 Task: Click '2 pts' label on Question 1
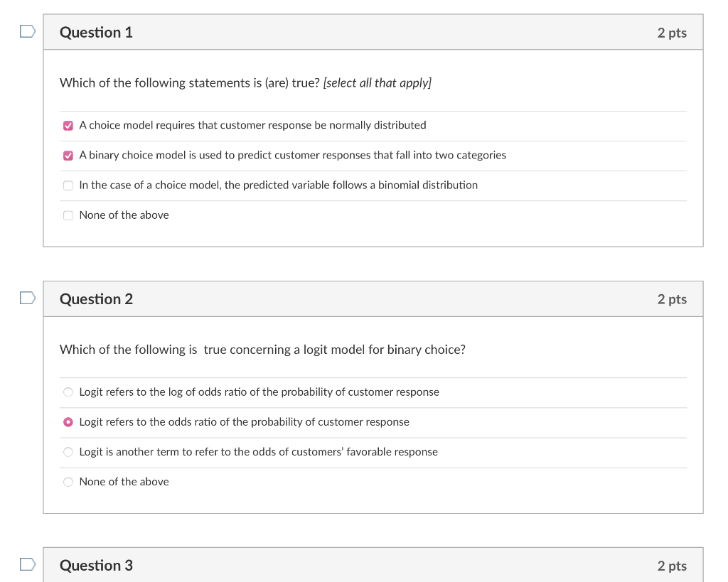(x=672, y=32)
